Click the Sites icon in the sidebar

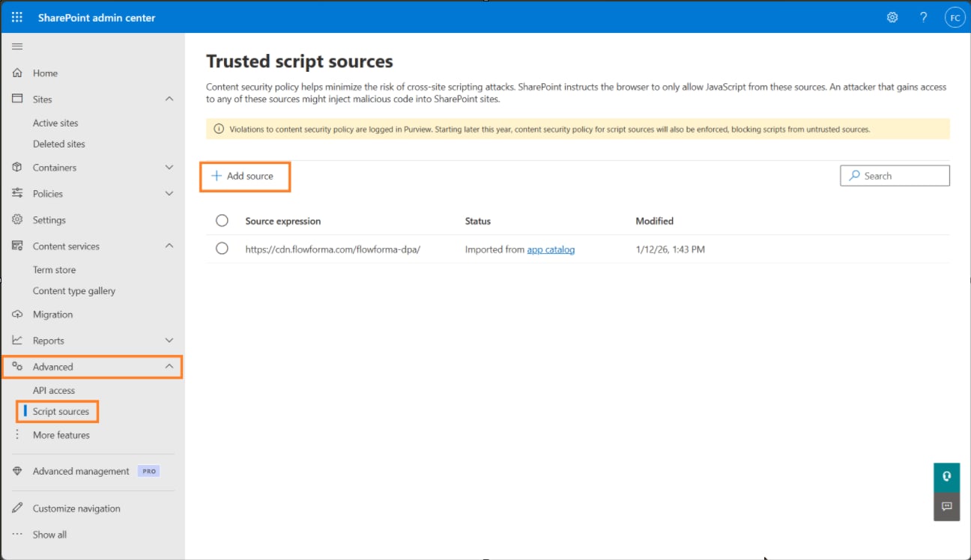pyautogui.click(x=17, y=99)
